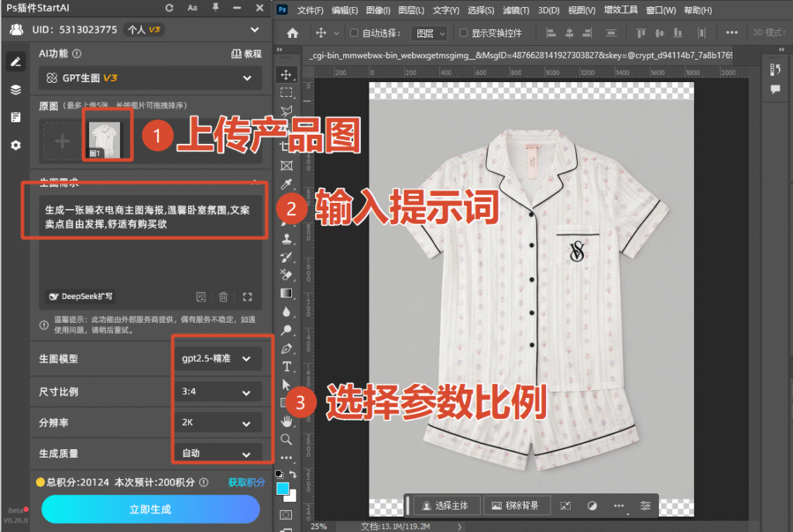Open the settings gear in StartAI sidebar
This screenshot has width=793, height=532.
(x=15, y=145)
